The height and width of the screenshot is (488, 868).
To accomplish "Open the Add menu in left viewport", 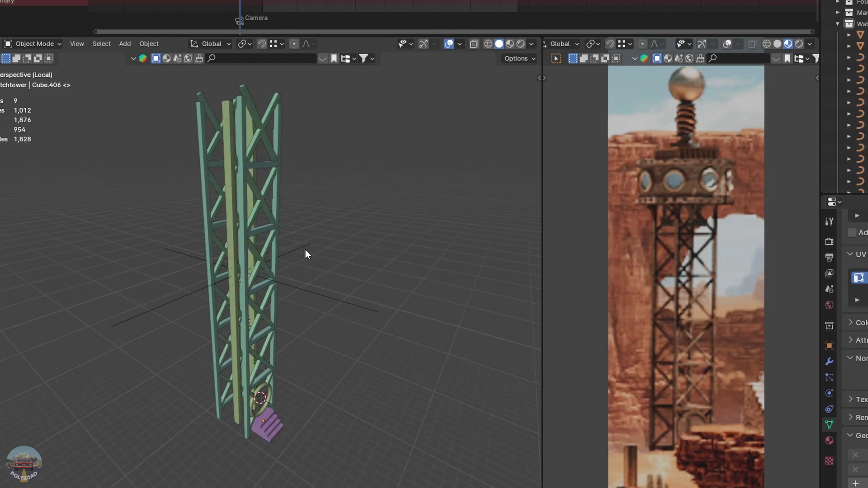I will click(125, 44).
